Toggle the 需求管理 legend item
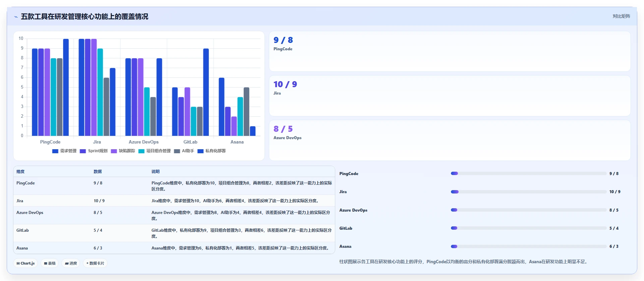644x281 pixels. pos(64,151)
